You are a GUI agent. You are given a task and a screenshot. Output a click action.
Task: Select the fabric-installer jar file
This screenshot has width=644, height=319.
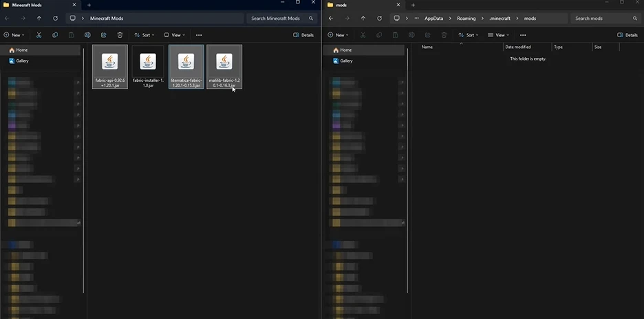click(x=148, y=67)
